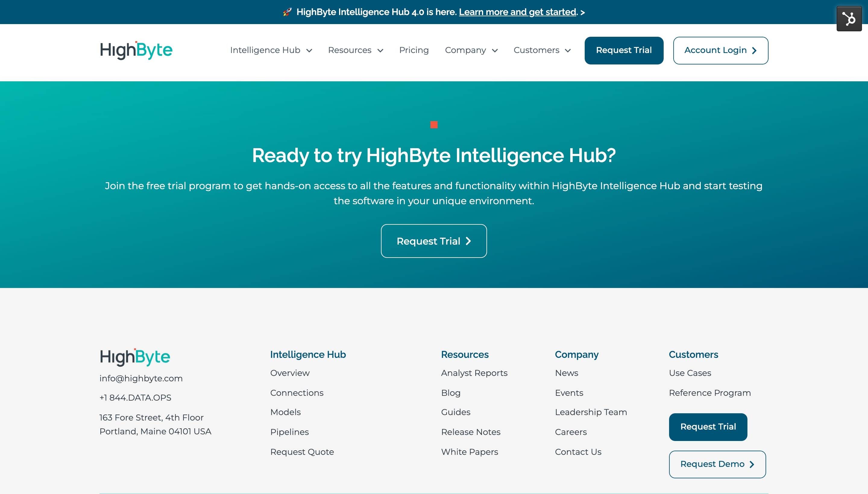868x494 pixels.
Task: Open the Careers footer link
Action: (x=571, y=432)
